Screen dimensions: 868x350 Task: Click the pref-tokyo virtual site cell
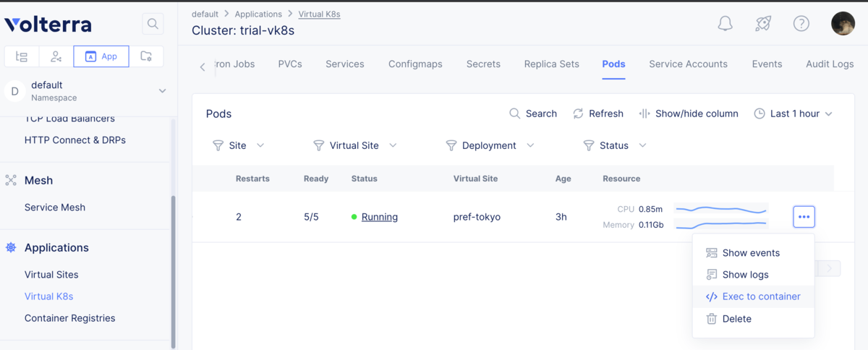tap(477, 217)
